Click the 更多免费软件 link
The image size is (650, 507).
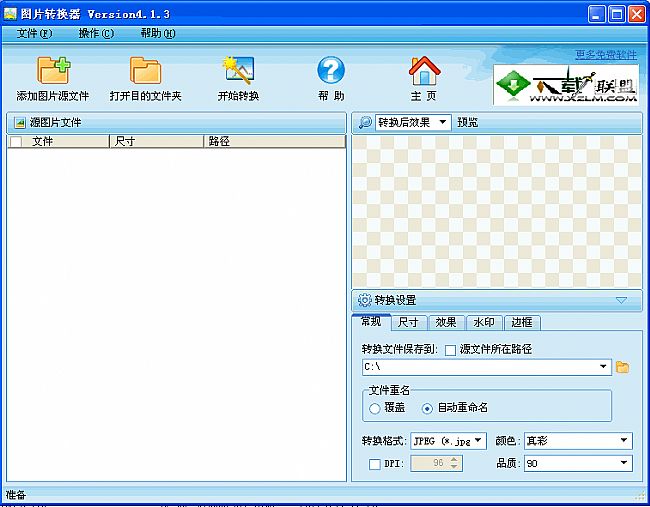pos(606,55)
